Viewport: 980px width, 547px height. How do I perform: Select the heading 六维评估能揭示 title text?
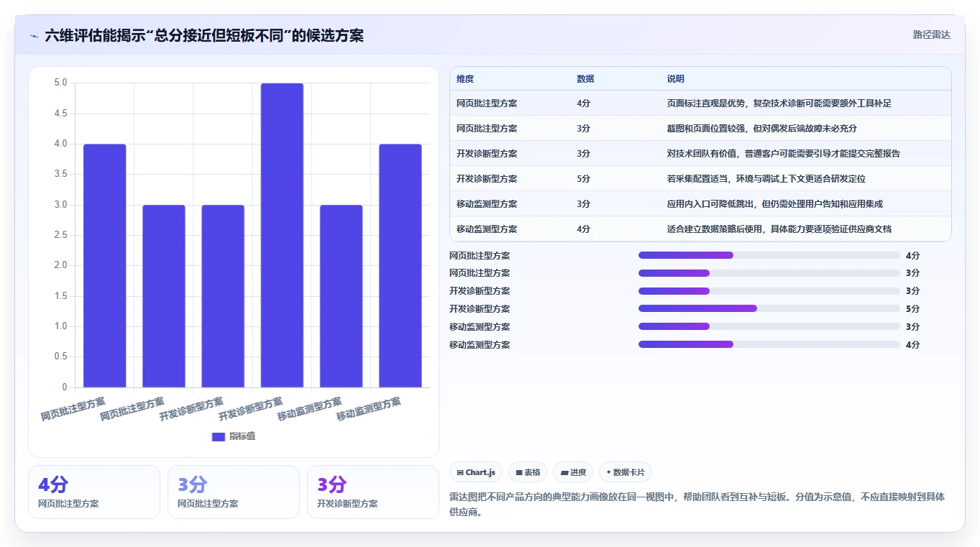(x=204, y=35)
